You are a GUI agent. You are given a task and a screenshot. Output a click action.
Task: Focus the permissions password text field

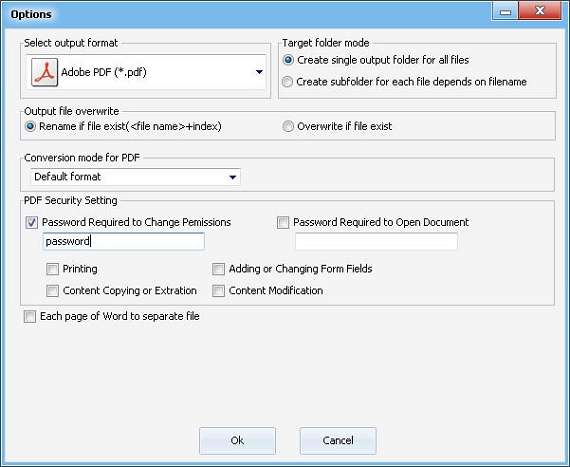click(x=124, y=242)
